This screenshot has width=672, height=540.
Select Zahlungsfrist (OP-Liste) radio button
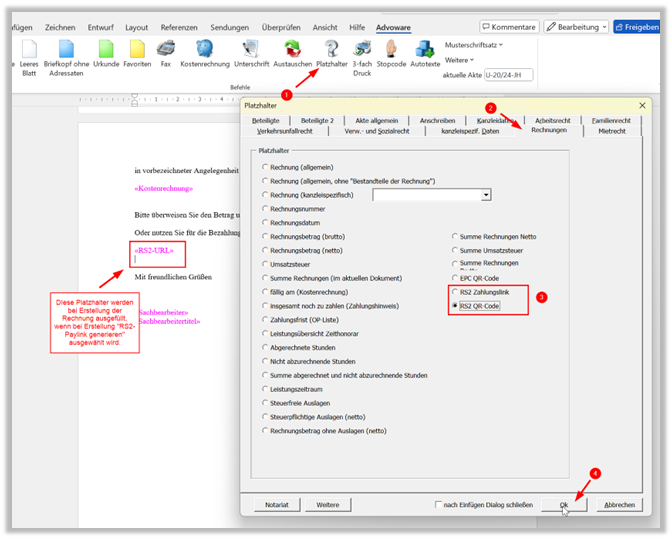point(265,319)
